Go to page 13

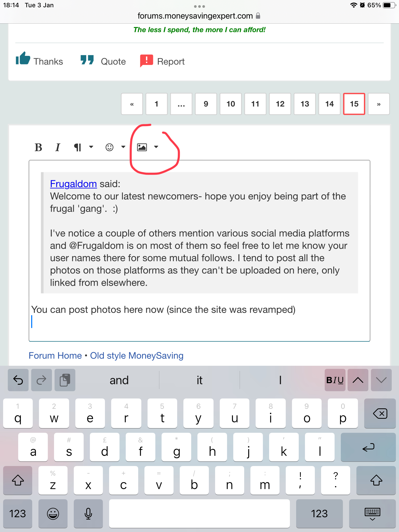[x=305, y=104]
